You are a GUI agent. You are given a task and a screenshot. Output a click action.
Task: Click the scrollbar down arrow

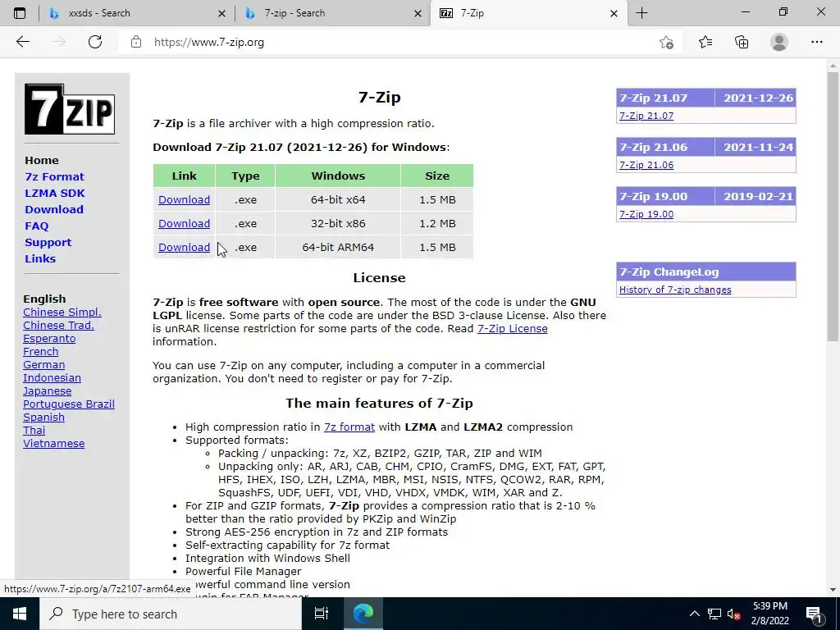833,590
